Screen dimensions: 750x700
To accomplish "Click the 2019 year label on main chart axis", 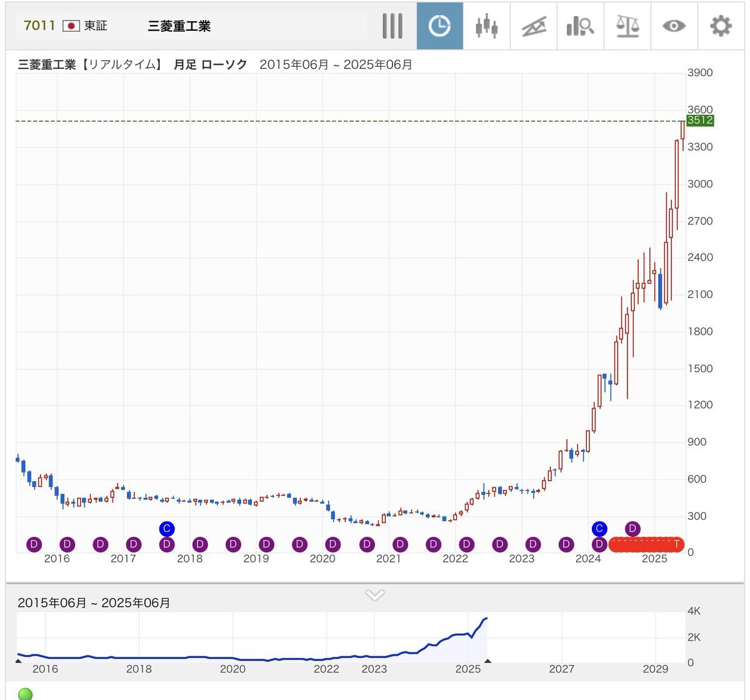I will [x=256, y=559].
